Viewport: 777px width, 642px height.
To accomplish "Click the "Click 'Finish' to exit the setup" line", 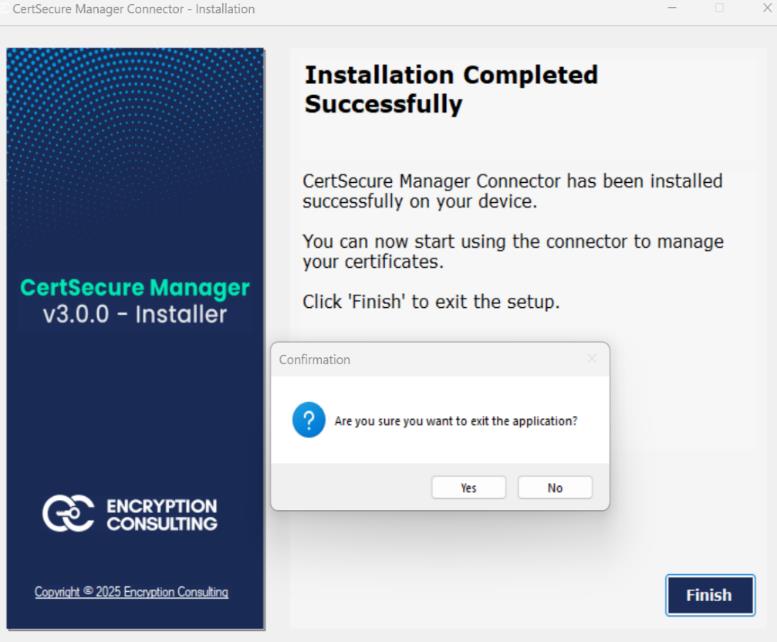I will tap(431, 302).
